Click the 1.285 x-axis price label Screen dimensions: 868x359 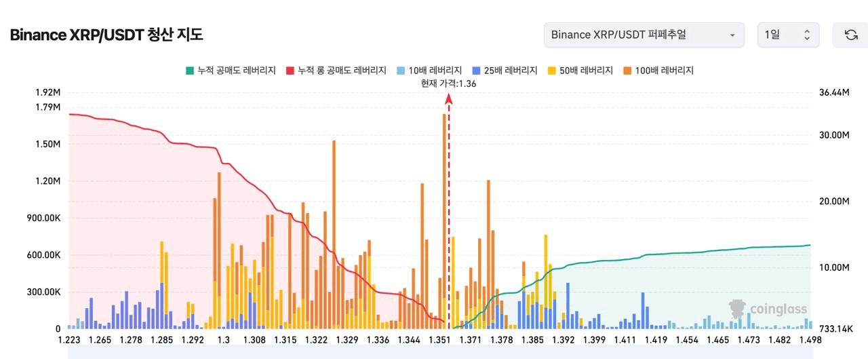click(162, 340)
